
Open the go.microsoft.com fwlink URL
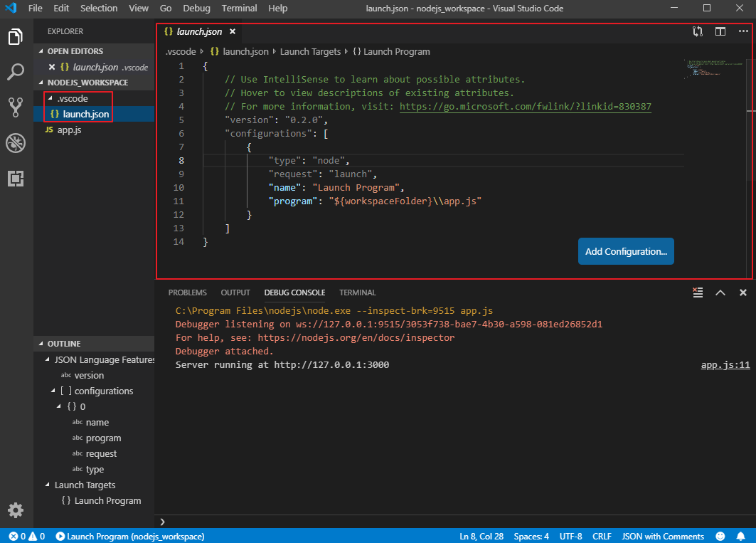pos(526,106)
